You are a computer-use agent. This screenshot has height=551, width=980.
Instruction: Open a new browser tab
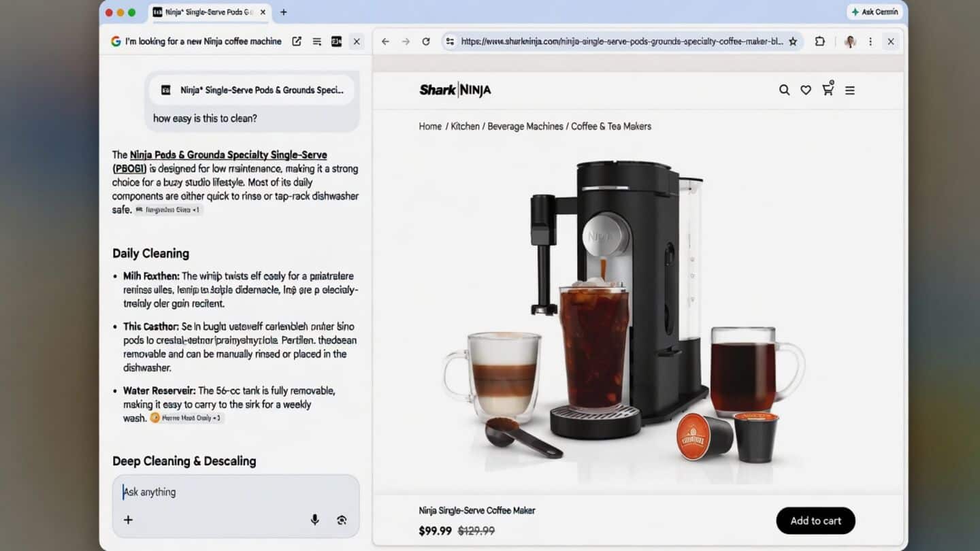(x=284, y=12)
